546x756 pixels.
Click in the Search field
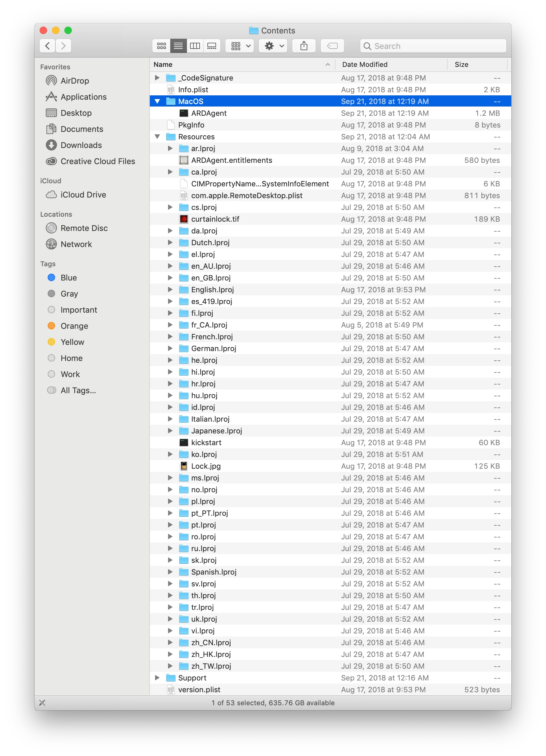coord(433,46)
